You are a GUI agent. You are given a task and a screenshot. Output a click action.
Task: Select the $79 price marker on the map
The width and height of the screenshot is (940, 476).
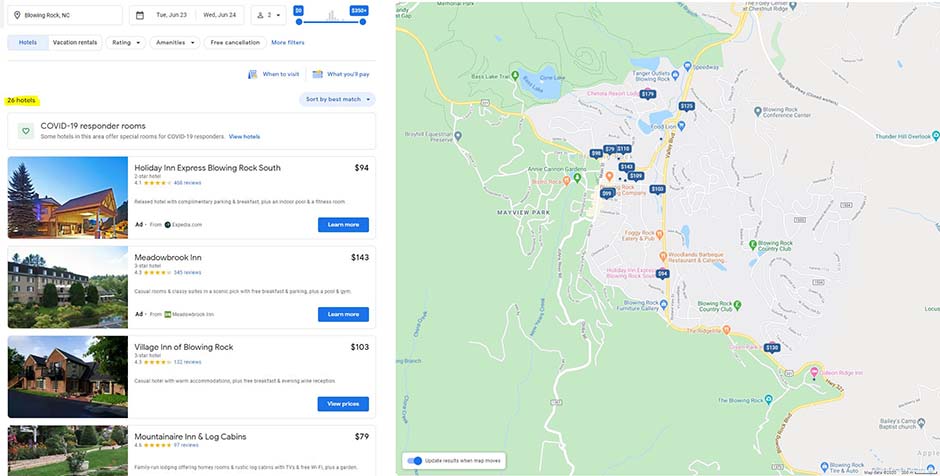[610, 149]
